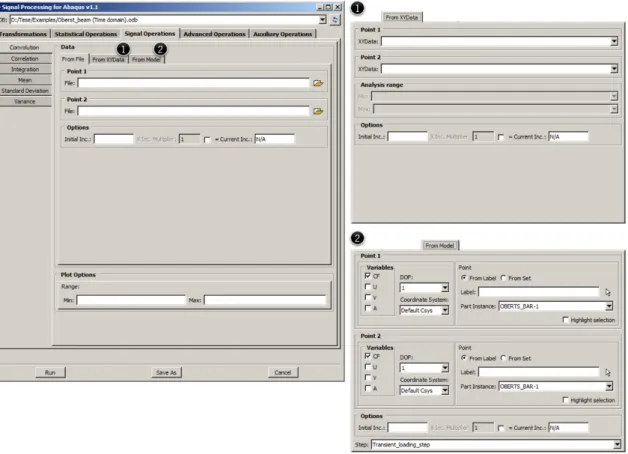
Task: Choose the Mean operation
Action: (25, 80)
